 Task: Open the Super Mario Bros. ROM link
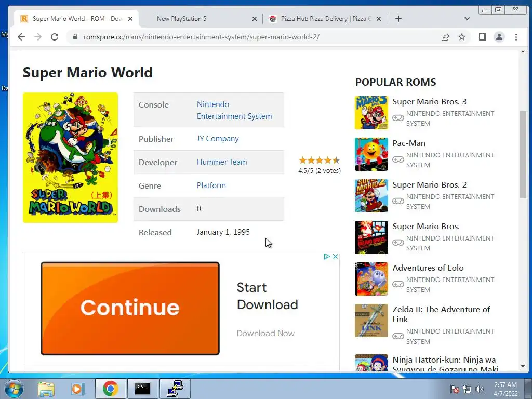coord(426,227)
